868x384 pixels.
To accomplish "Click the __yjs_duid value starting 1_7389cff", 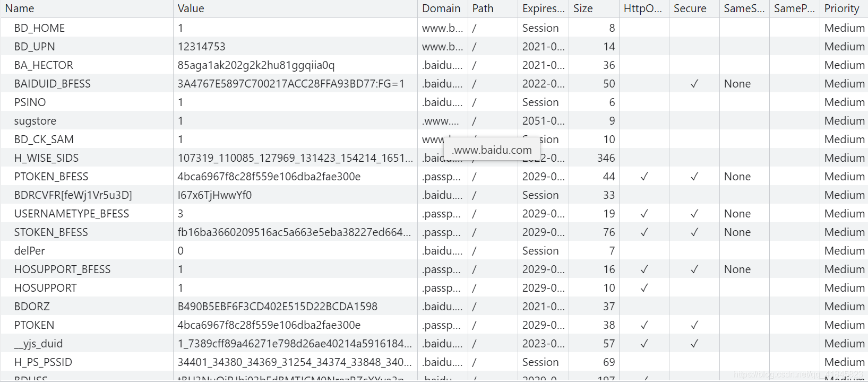I will pos(295,344).
